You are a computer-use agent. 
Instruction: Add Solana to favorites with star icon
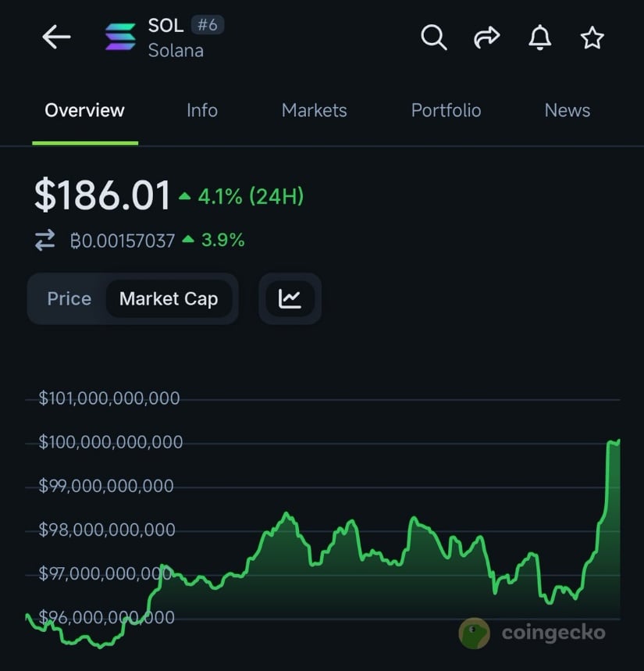click(592, 37)
